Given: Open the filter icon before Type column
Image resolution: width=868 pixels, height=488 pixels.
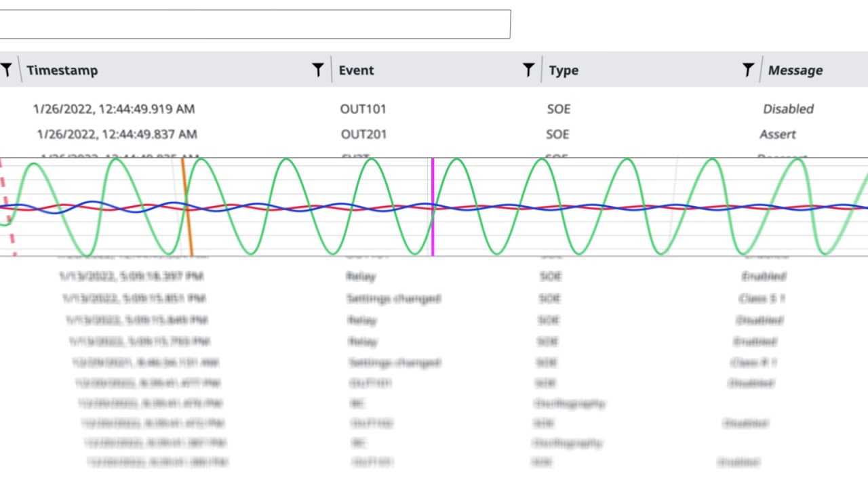Looking at the screenshot, I should click(528, 70).
